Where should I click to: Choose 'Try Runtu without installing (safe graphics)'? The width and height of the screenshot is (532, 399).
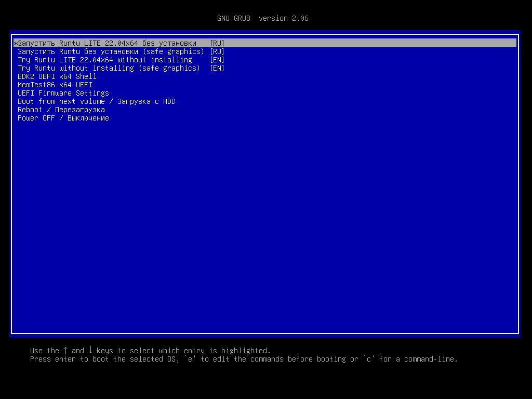[121, 68]
